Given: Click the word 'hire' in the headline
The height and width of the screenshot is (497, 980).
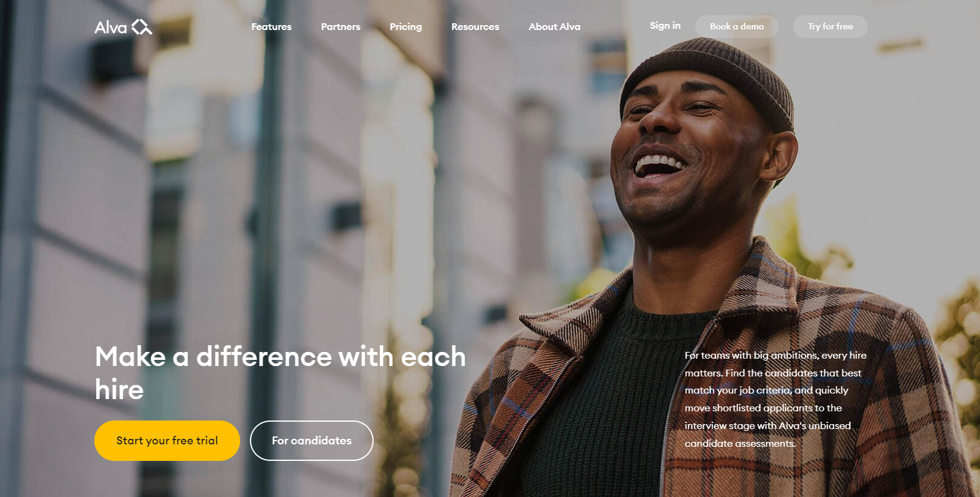Looking at the screenshot, I should tap(119, 389).
